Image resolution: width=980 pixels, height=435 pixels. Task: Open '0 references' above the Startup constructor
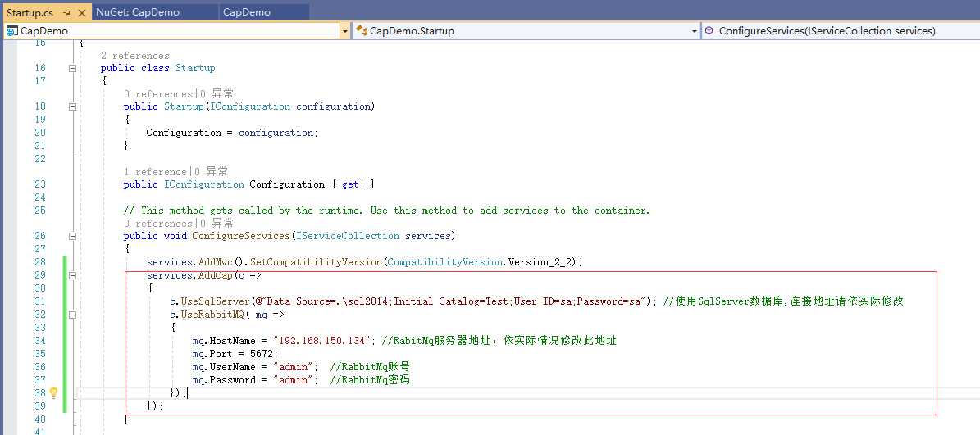tap(157, 94)
